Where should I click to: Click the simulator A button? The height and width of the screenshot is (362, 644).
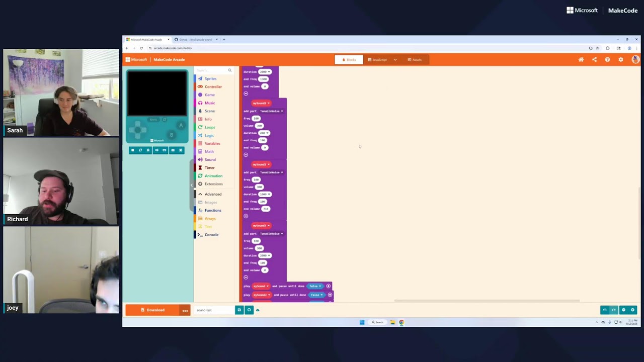click(x=181, y=125)
